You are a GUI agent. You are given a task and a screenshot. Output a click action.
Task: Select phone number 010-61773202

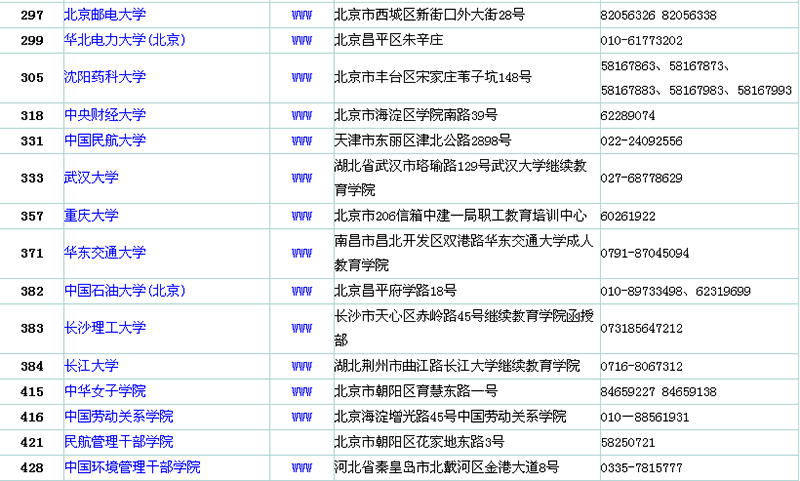tap(641, 41)
